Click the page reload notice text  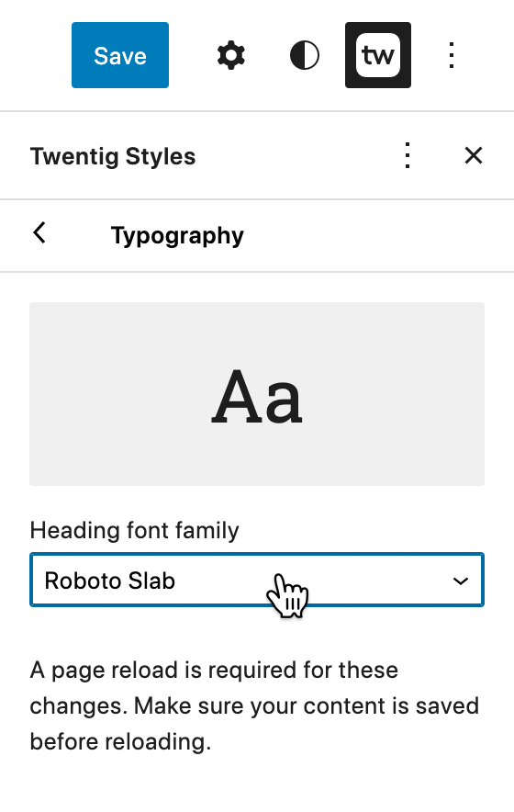point(254,705)
